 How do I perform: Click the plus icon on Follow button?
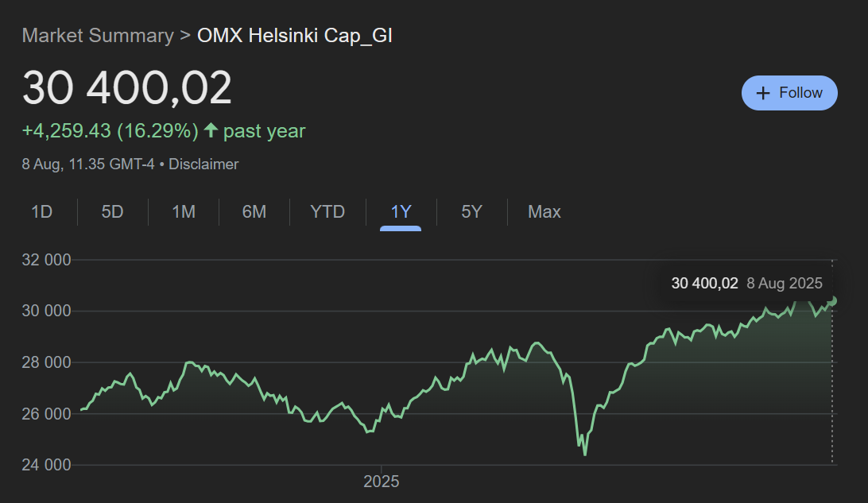click(763, 93)
